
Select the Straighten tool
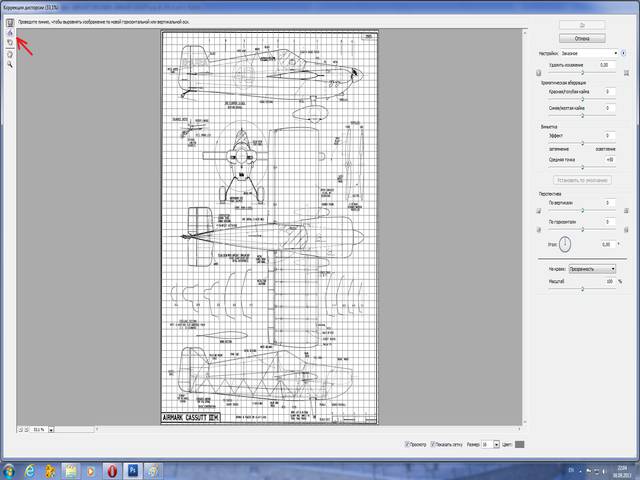coord(10,33)
